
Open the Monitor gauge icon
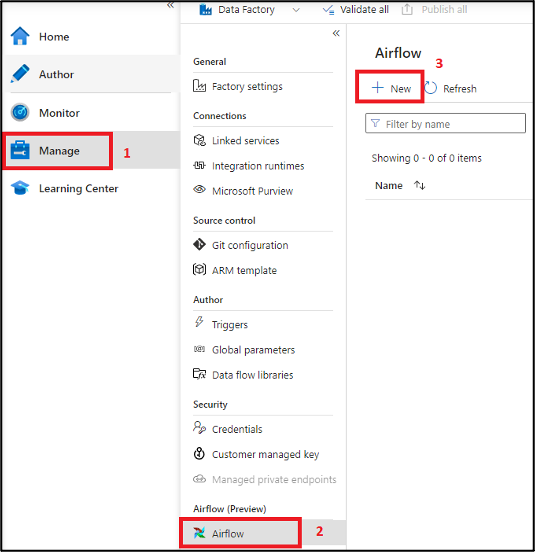click(x=20, y=113)
